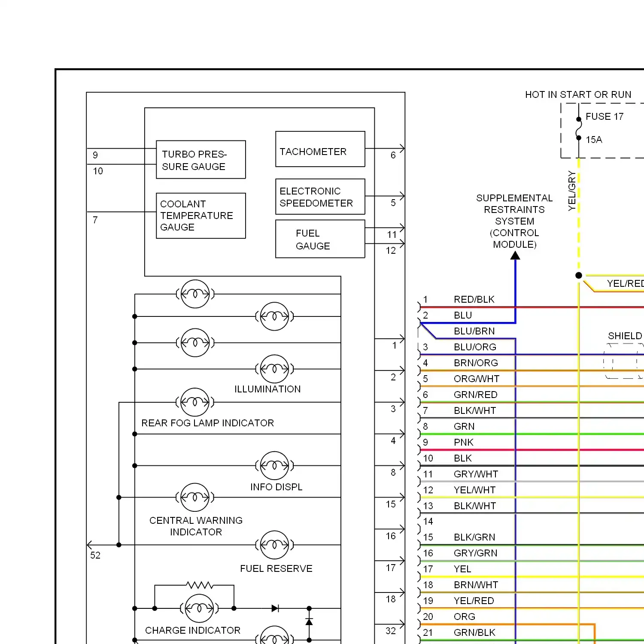The width and height of the screenshot is (644, 644).
Task: Select the YEL/RED wire label at pin 19
Action: tap(474, 601)
